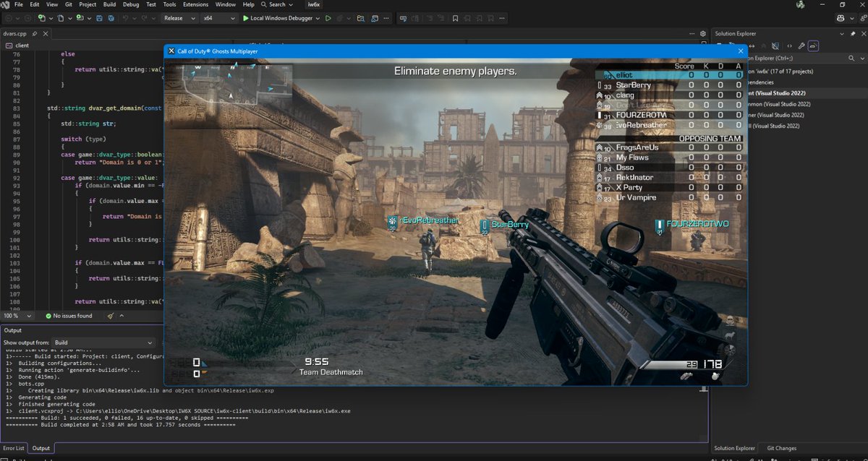Click the Undo toolbar icon
The width and height of the screenshot is (868, 461).
coord(124,17)
